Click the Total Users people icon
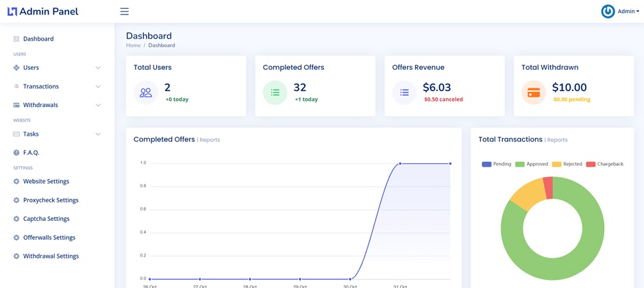644x288 pixels. click(x=146, y=93)
